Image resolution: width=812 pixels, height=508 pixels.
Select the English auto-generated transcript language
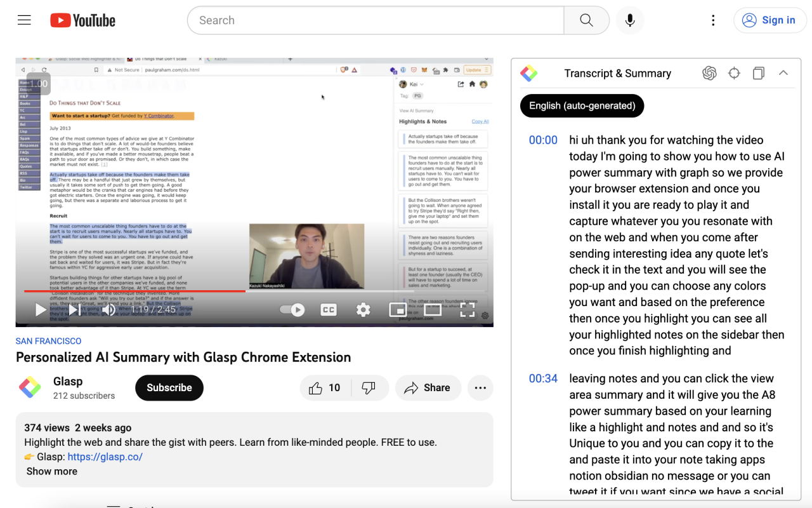(582, 105)
